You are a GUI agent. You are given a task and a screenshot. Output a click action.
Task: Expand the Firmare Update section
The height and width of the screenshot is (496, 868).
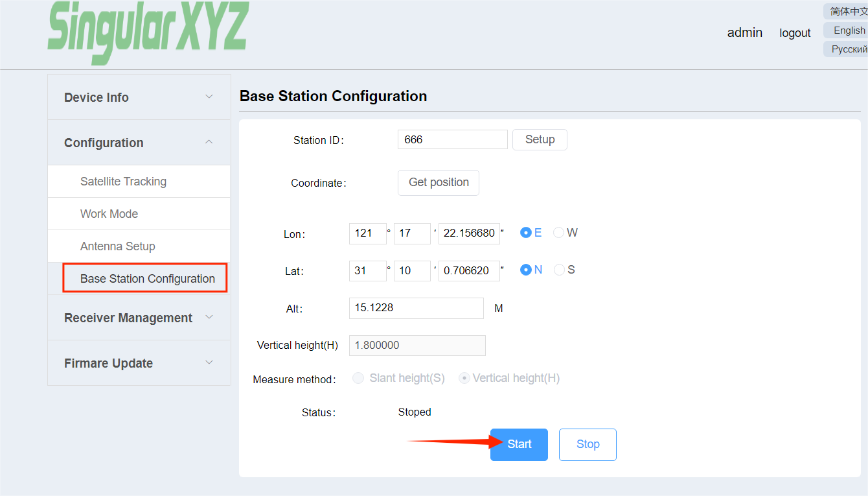(139, 363)
